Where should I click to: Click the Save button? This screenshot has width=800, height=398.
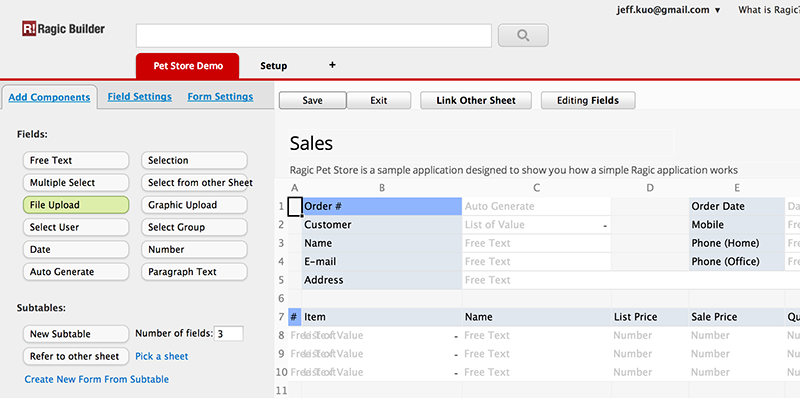(x=312, y=101)
